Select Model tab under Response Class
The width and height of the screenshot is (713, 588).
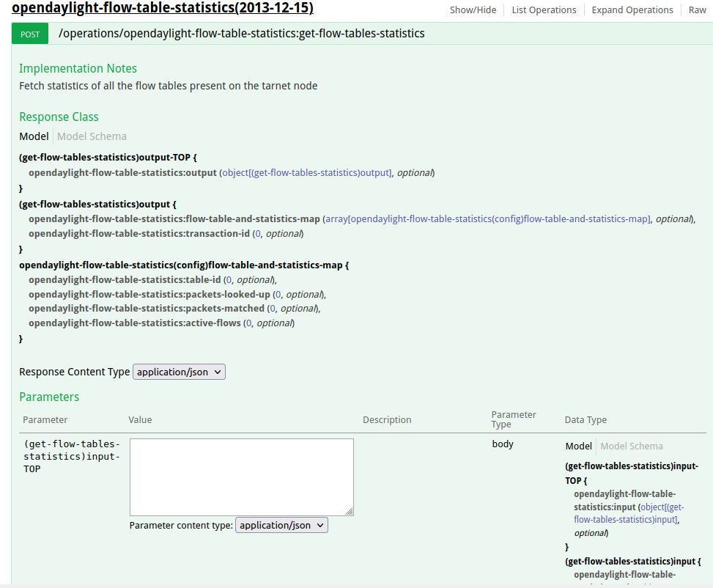point(34,136)
